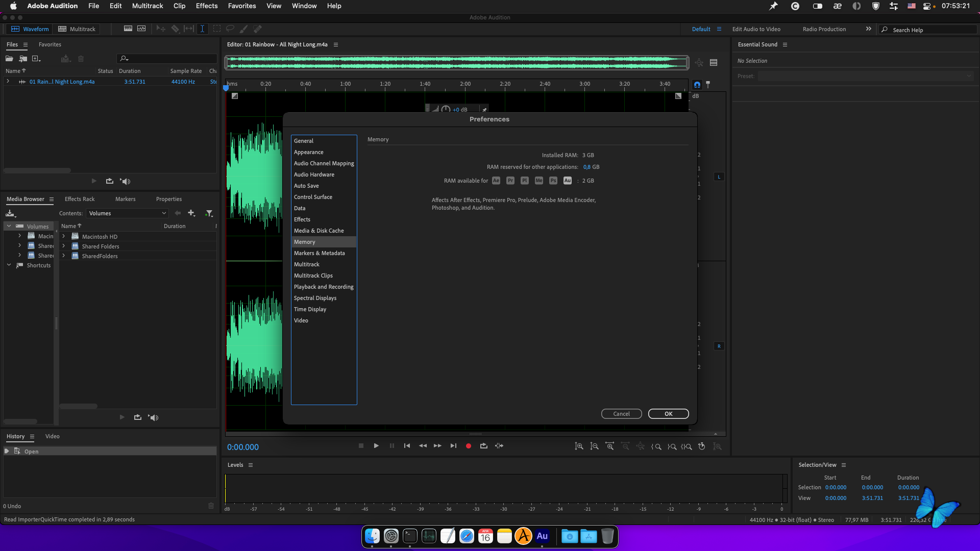
Task: Toggle the Audition Au RAM icon
Action: 567,181
